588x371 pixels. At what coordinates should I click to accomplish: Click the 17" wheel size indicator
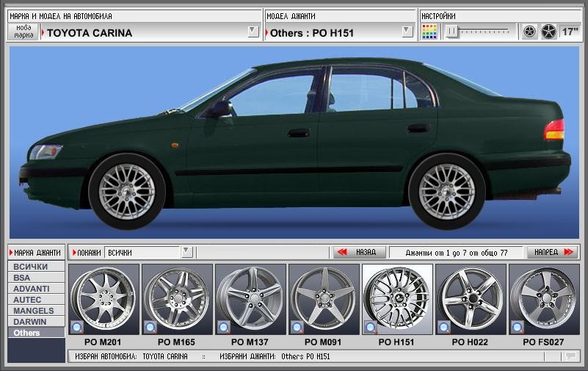[x=570, y=32]
